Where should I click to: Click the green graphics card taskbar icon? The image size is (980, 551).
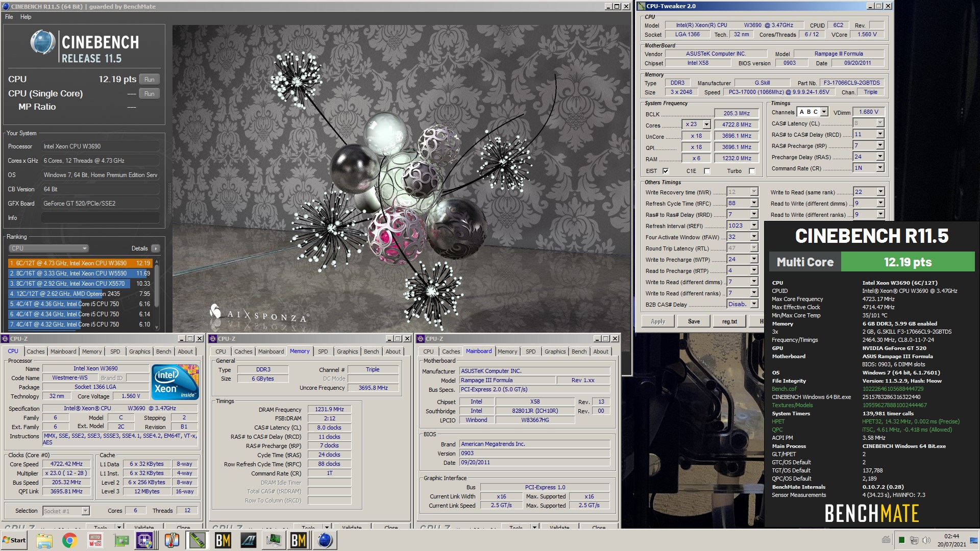pyautogui.click(x=121, y=540)
